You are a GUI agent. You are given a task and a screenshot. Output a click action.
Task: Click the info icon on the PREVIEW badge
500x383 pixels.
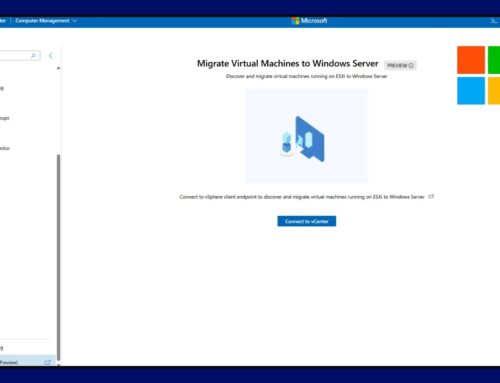click(411, 65)
